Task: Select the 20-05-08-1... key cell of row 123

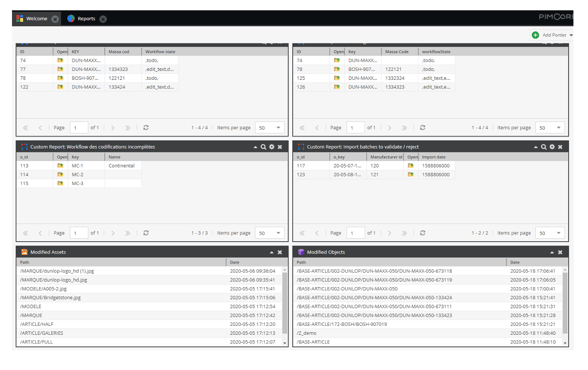Action: pos(348,175)
